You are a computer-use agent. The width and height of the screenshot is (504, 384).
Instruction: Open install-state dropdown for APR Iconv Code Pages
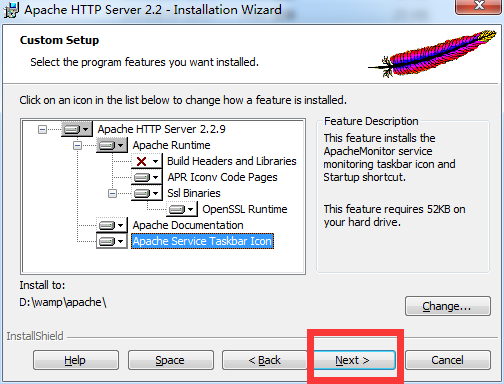coord(147,177)
